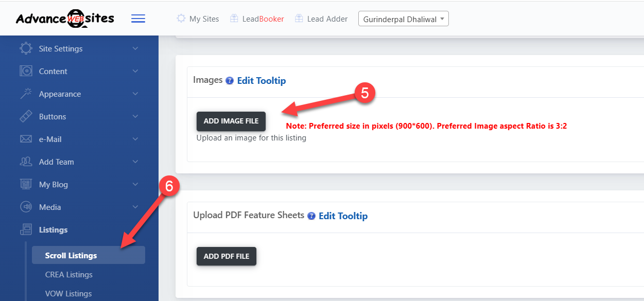The image size is (644, 301).
Task: Open the Listings sidebar menu
Action: pos(53,229)
